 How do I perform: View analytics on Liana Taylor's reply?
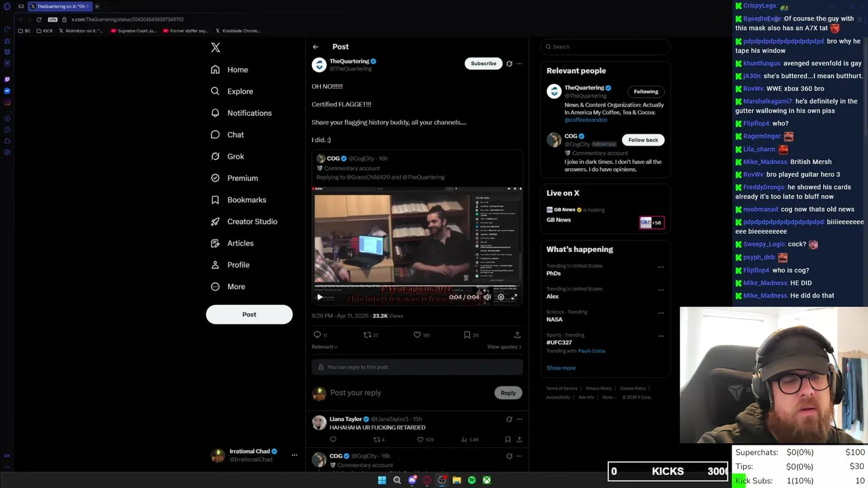[471, 440]
